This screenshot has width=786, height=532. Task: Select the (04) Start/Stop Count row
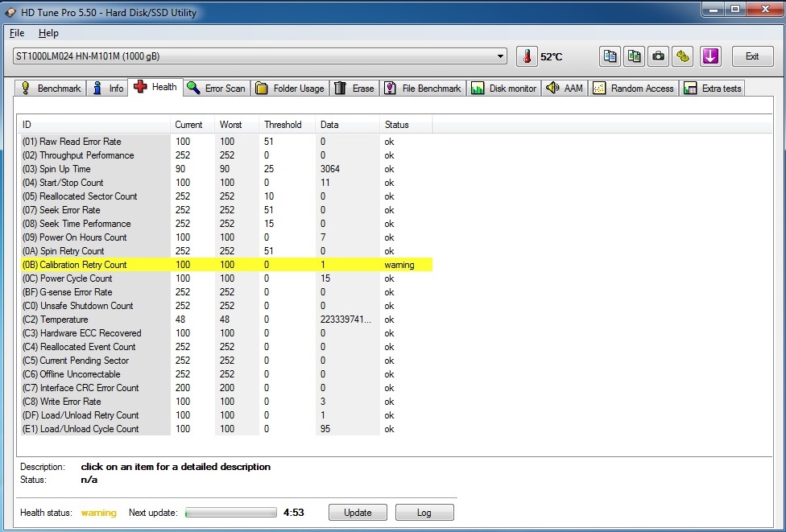click(x=225, y=183)
